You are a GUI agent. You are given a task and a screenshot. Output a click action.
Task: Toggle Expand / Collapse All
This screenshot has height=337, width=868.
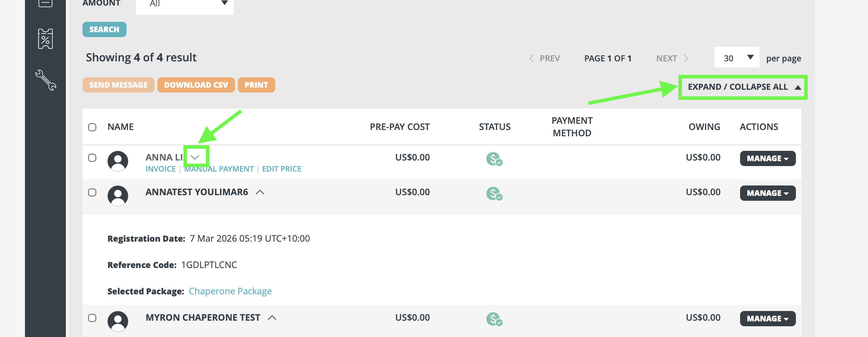click(x=744, y=87)
